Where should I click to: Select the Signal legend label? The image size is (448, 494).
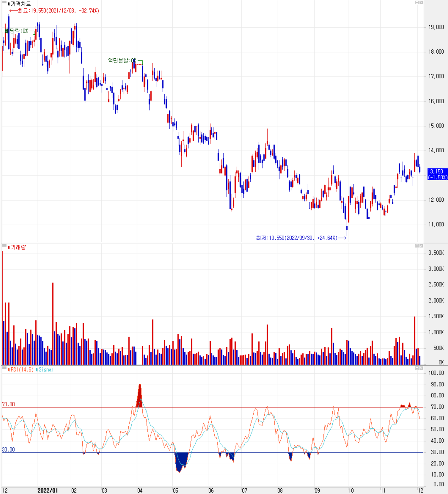[x=46, y=370]
